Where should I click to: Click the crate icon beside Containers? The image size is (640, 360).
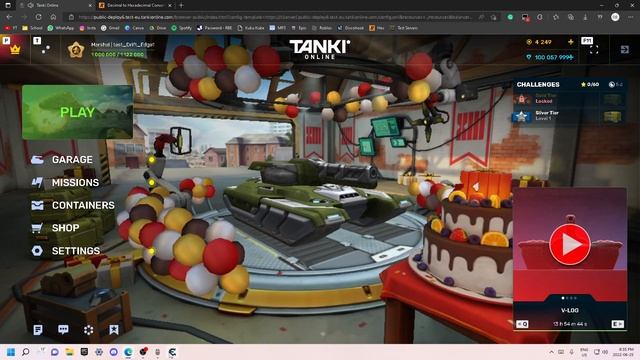point(37,205)
